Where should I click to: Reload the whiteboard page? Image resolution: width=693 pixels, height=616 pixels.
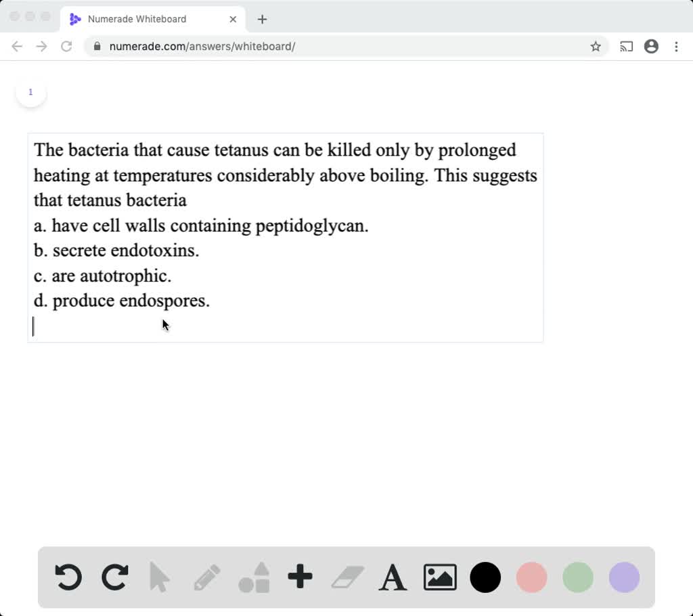pyautogui.click(x=66, y=46)
